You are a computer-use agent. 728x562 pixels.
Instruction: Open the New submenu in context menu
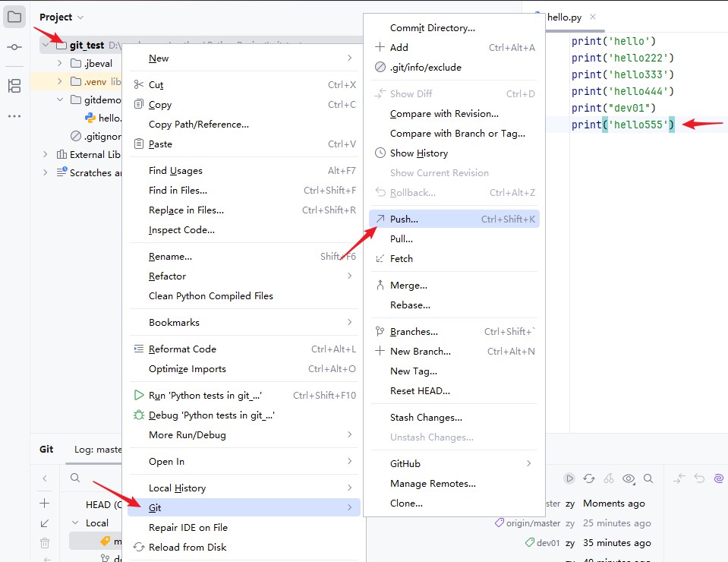[x=244, y=58]
